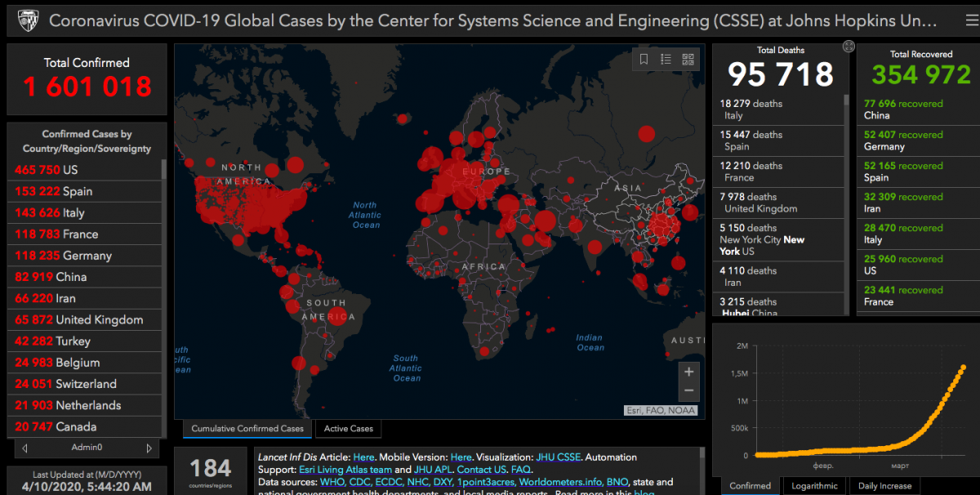Viewport: 980px width, 495px height.
Task: Go to previous Admin0 list page
Action: [25, 448]
